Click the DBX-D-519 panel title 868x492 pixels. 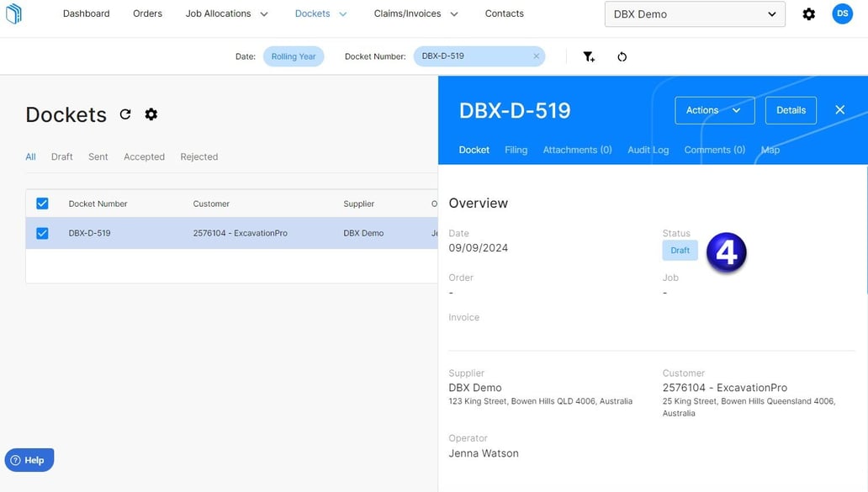coord(515,111)
